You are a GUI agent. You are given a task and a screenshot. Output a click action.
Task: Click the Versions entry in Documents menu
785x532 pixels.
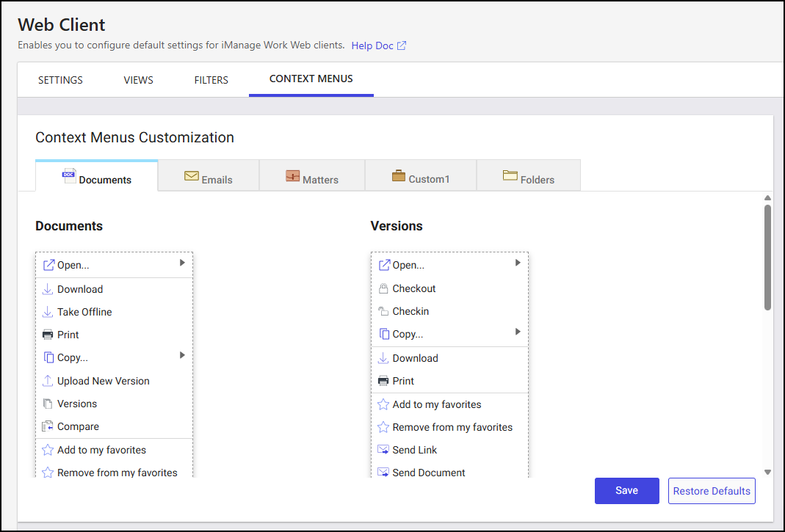(x=114, y=404)
